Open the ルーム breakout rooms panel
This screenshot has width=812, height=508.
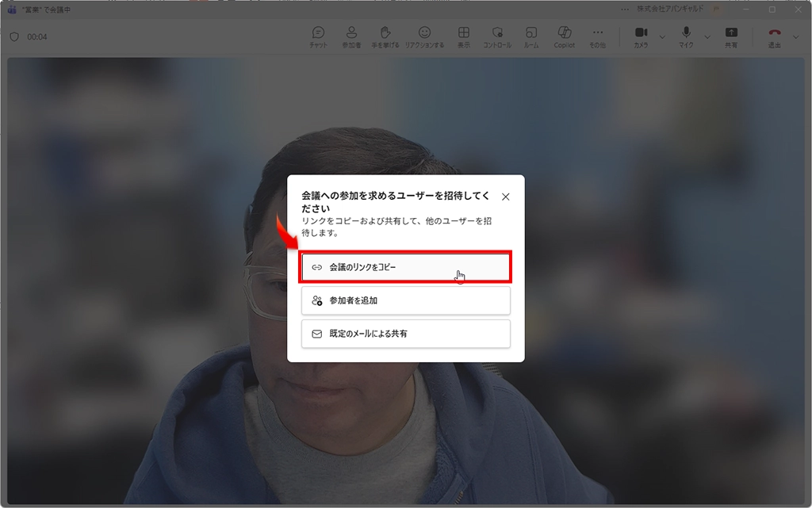(x=531, y=37)
